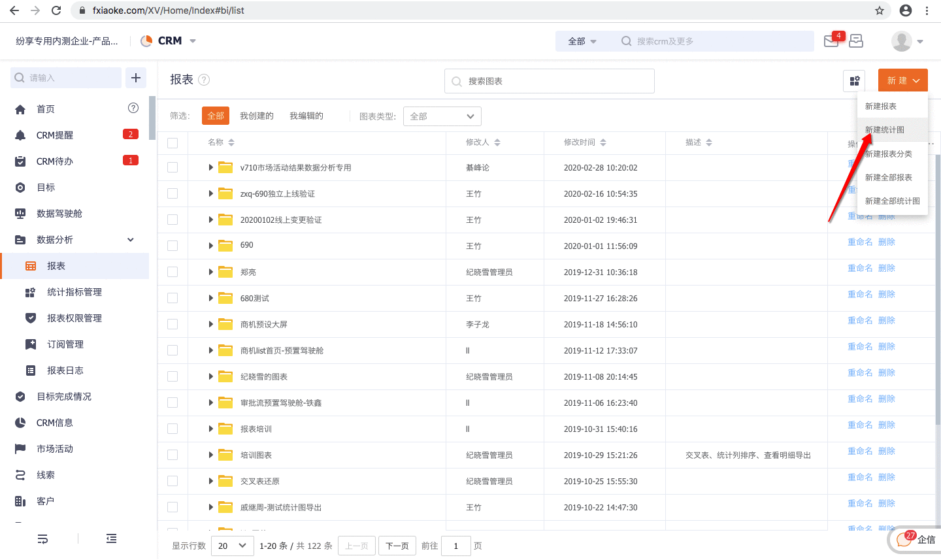Open the inbox tray icon in header

[856, 41]
